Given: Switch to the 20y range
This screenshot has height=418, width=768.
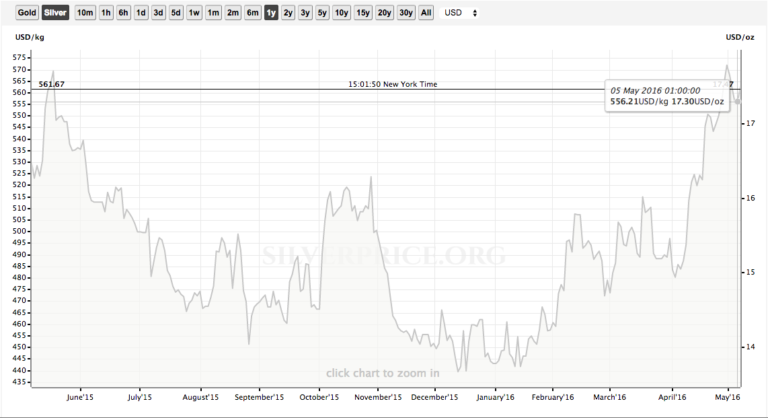Looking at the screenshot, I should click(x=384, y=13).
